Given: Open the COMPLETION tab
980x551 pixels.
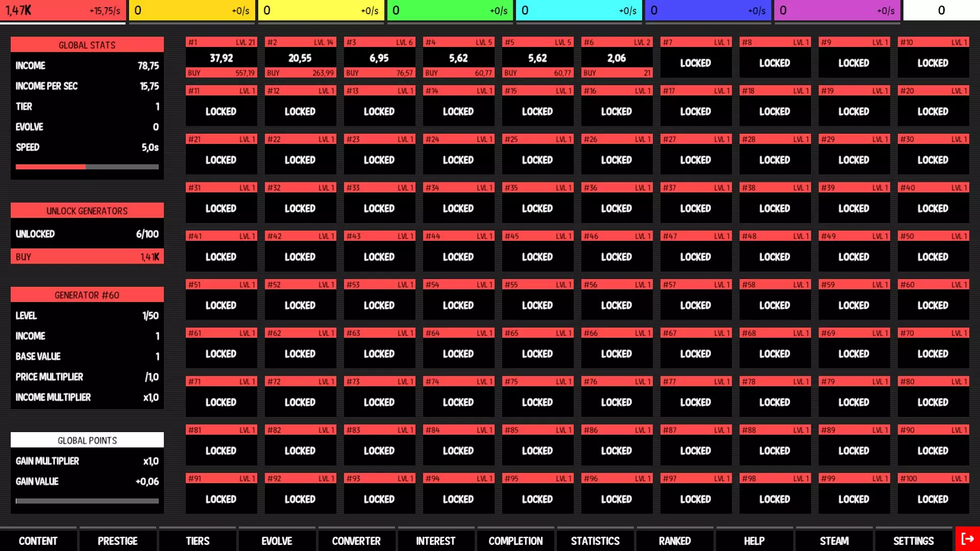Looking at the screenshot, I should click(516, 540).
